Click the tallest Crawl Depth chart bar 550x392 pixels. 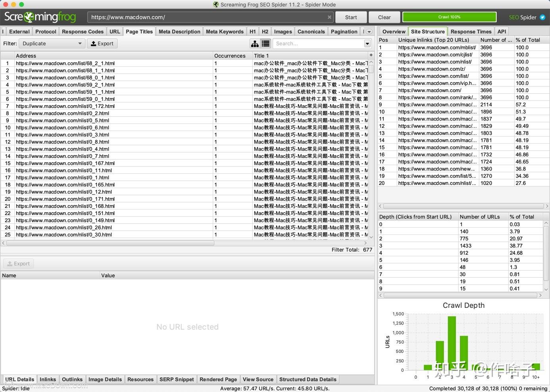pos(452,343)
